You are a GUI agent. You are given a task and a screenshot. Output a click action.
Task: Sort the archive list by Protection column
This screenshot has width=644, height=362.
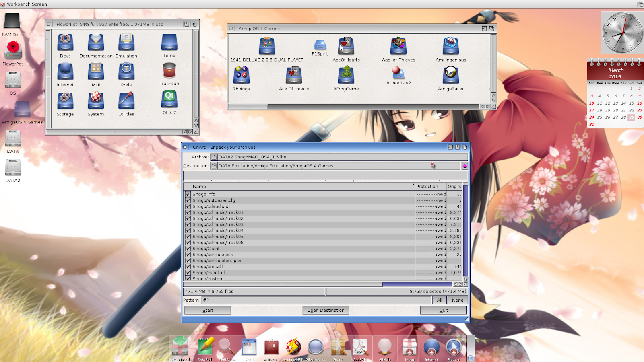tap(431, 187)
